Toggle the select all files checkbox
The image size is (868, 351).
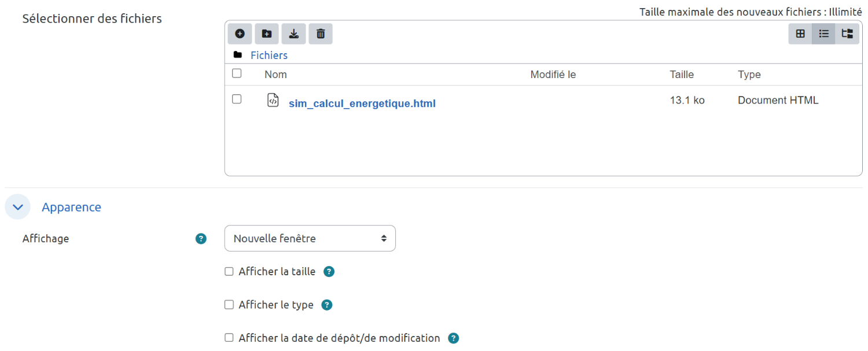(237, 73)
